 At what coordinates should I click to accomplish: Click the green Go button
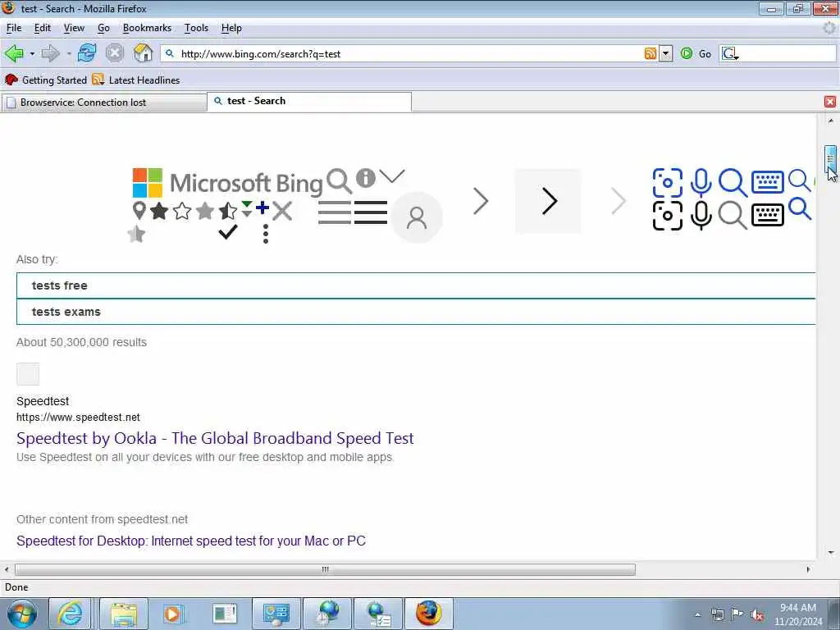696,53
